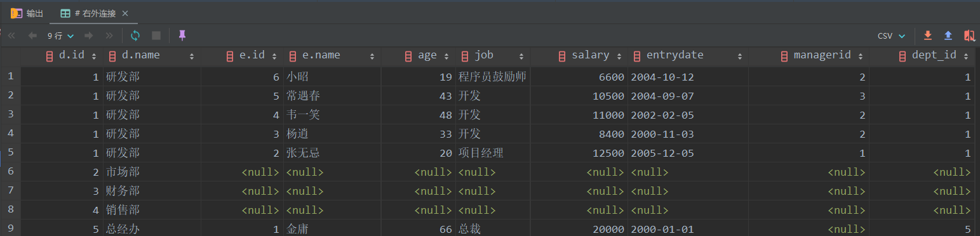This screenshot has height=236, width=980.
Task: Click the salary cell 8400
Action: tap(579, 134)
